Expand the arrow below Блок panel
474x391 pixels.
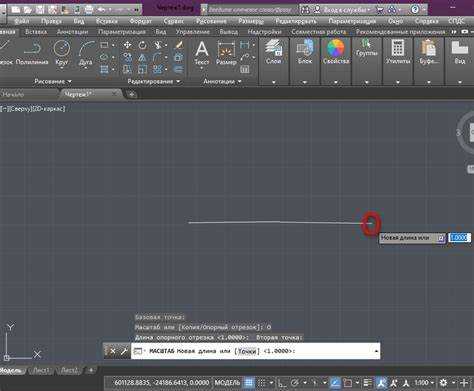305,82
